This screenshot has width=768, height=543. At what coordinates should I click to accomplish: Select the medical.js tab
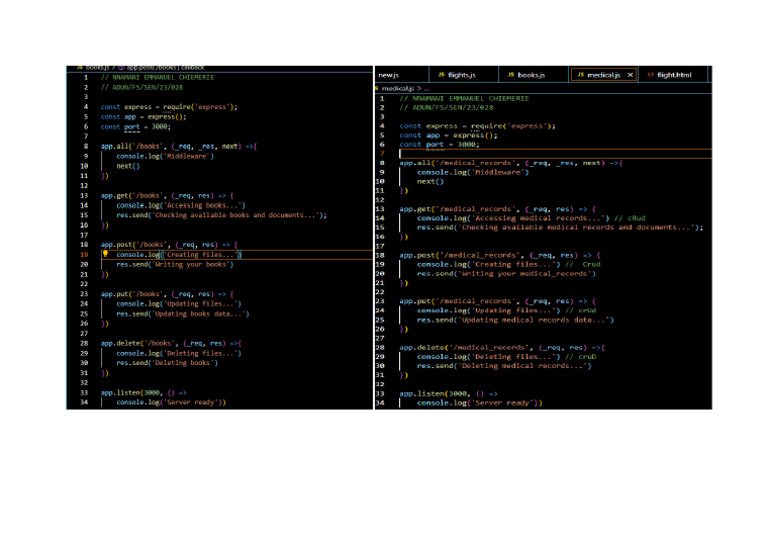[603, 75]
